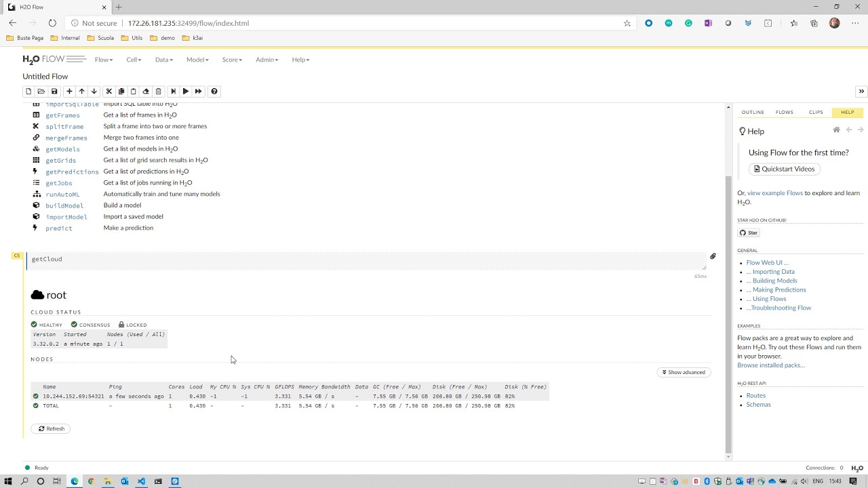Screen dimensions: 868x488
Task: Open the OneNote browser extension icon
Action: (708, 23)
